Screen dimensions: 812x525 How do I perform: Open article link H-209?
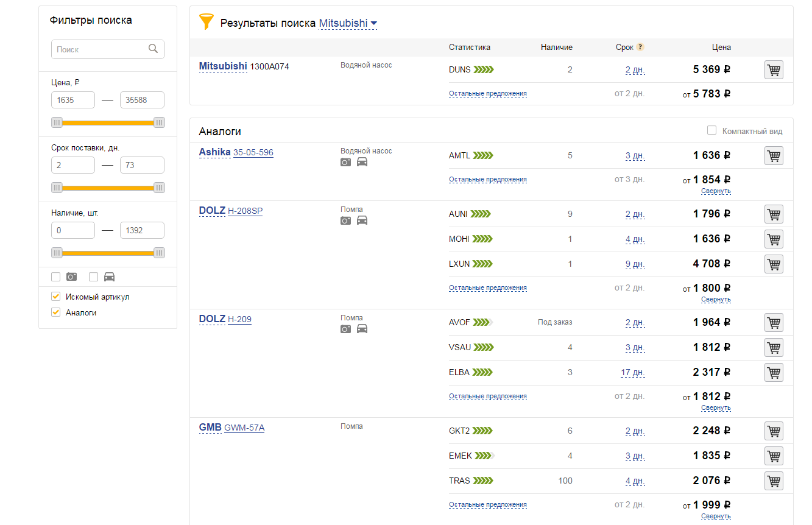(239, 319)
